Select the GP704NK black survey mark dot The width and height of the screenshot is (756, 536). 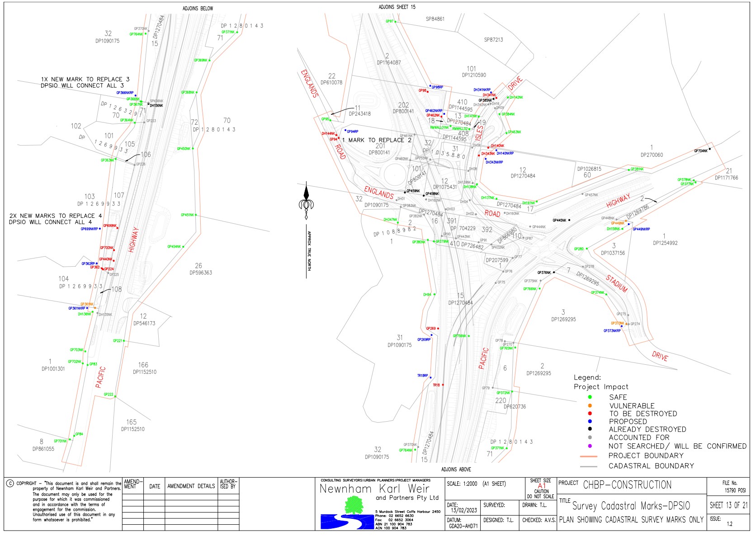[x=710, y=149]
